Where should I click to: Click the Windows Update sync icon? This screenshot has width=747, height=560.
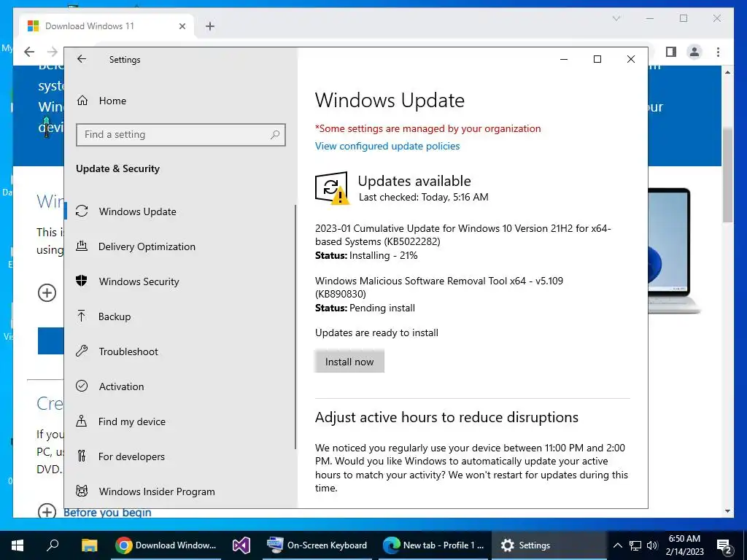click(x=82, y=211)
